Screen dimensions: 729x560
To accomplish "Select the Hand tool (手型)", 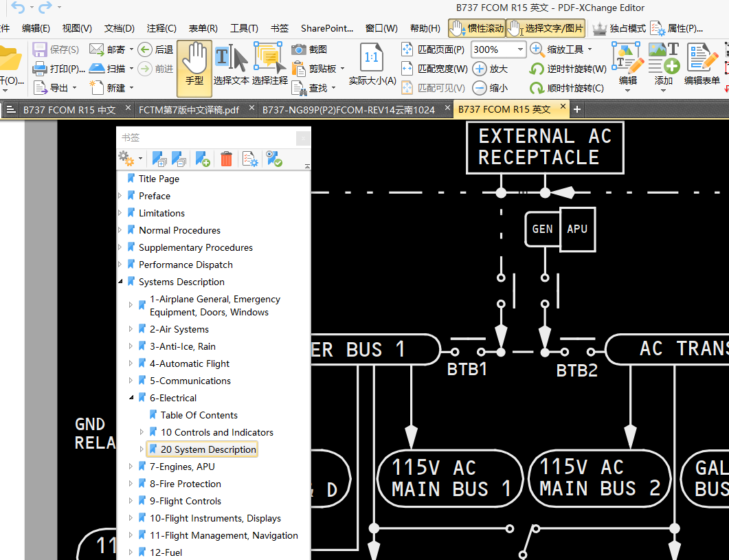I will click(194, 67).
